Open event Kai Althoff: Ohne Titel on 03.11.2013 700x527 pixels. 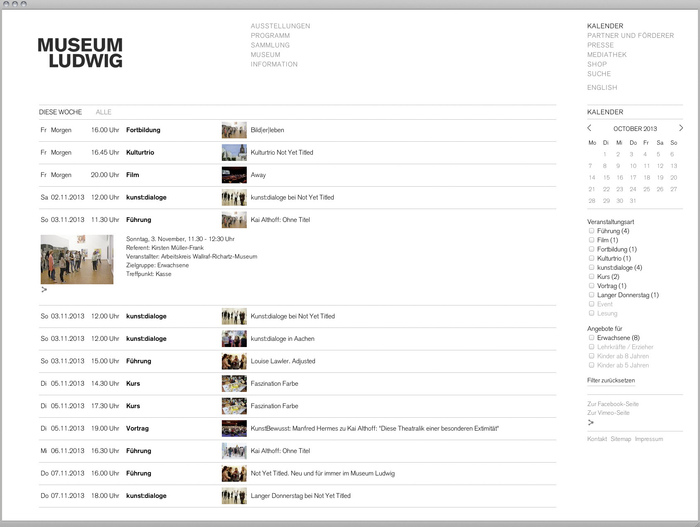280,220
